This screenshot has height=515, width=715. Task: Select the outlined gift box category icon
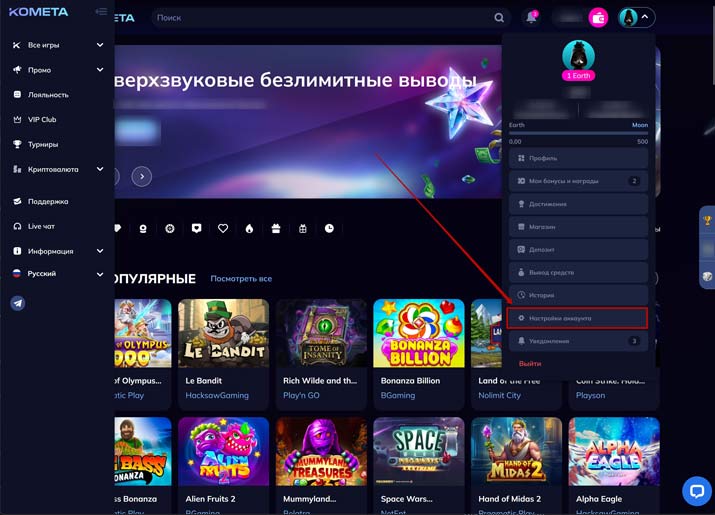tap(303, 229)
